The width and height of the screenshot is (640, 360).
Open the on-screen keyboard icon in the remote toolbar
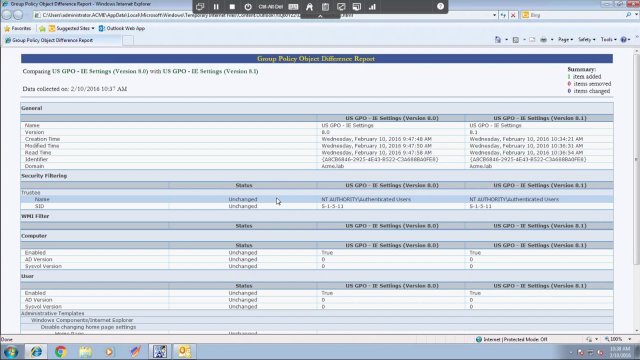pyautogui.click(x=293, y=7)
